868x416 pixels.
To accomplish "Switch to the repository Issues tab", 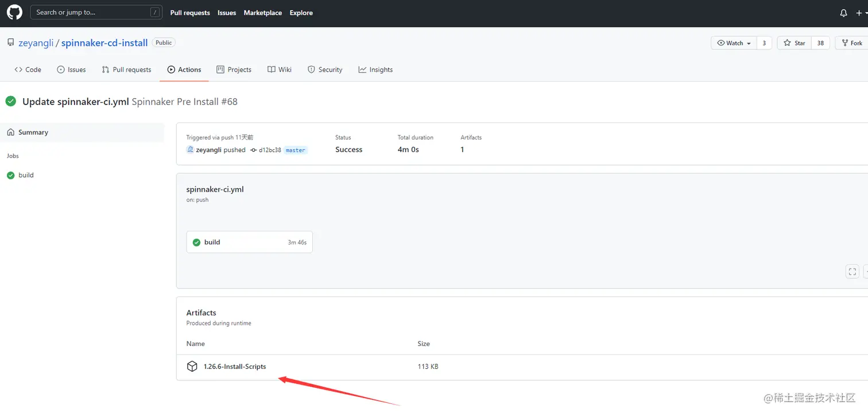I will point(71,69).
